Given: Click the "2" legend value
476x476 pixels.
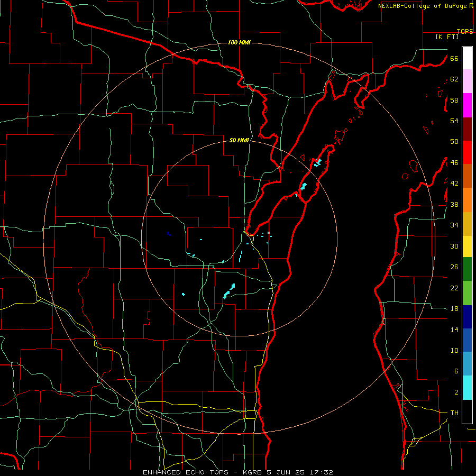Looking at the screenshot, I should click(456, 392).
